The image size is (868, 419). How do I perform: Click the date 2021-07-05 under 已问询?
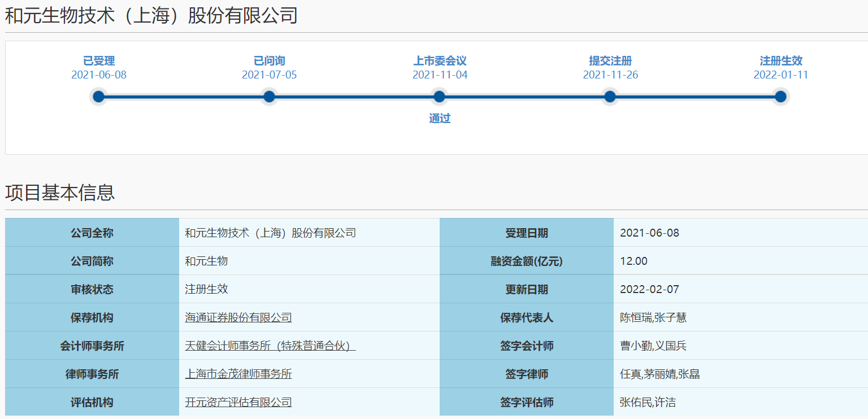269,75
